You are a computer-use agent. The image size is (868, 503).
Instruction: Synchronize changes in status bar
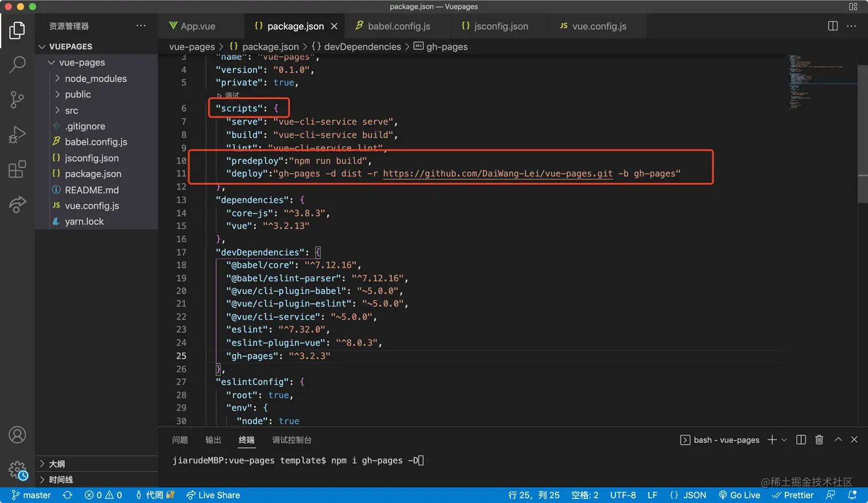tap(68, 495)
